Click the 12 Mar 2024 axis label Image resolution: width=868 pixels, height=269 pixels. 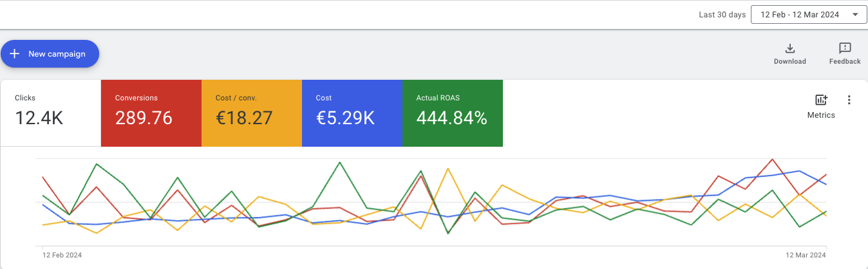[x=806, y=255]
